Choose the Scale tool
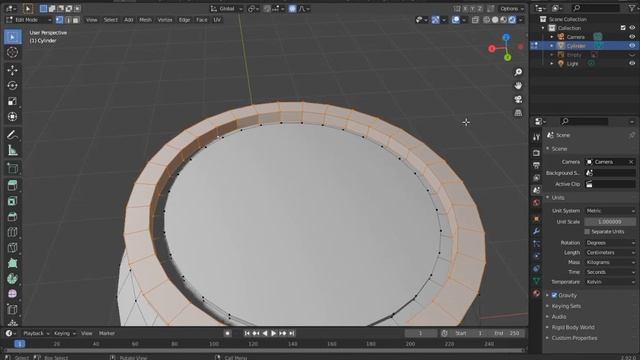This screenshot has width=640, height=360. pyautogui.click(x=13, y=101)
